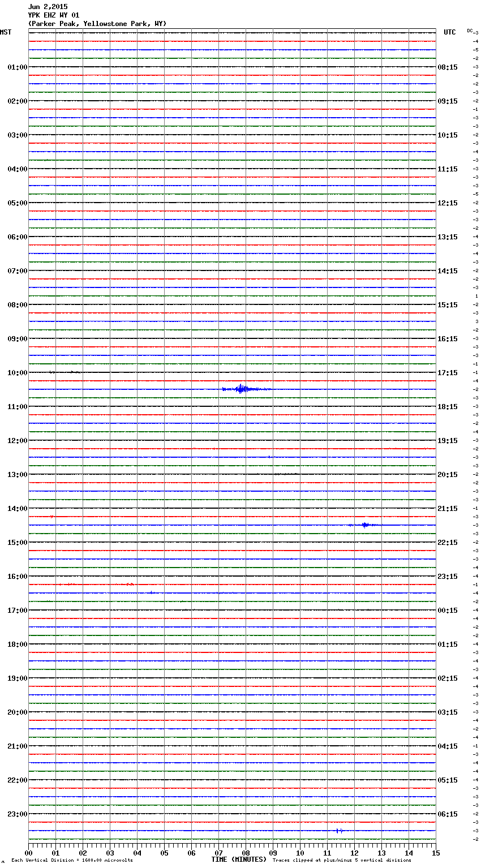481x868 pixels.
Task: Select the 16:00 MST time label
Action: 18,577
